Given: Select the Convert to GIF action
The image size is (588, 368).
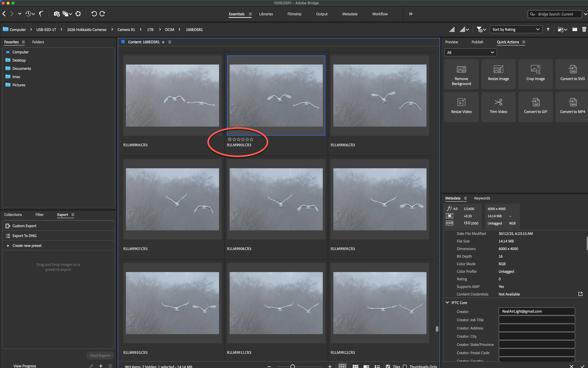Looking at the screenshot, I should 535,107.
